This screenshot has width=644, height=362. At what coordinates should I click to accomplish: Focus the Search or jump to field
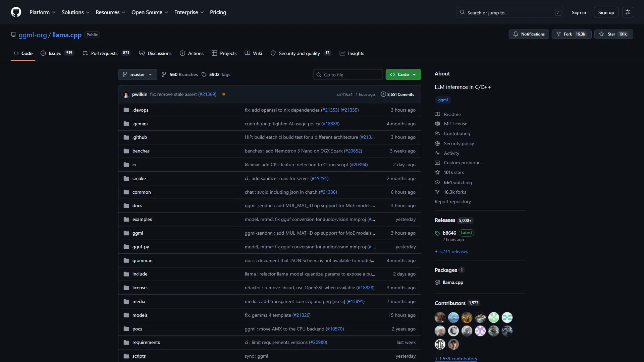[x=510, y=12]
